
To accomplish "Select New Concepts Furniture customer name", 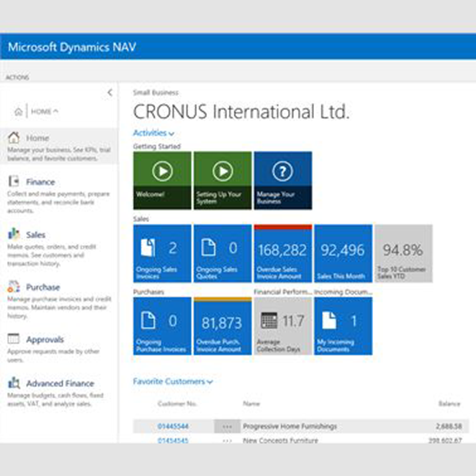I will pyautogui.click(x=280, y=440).
